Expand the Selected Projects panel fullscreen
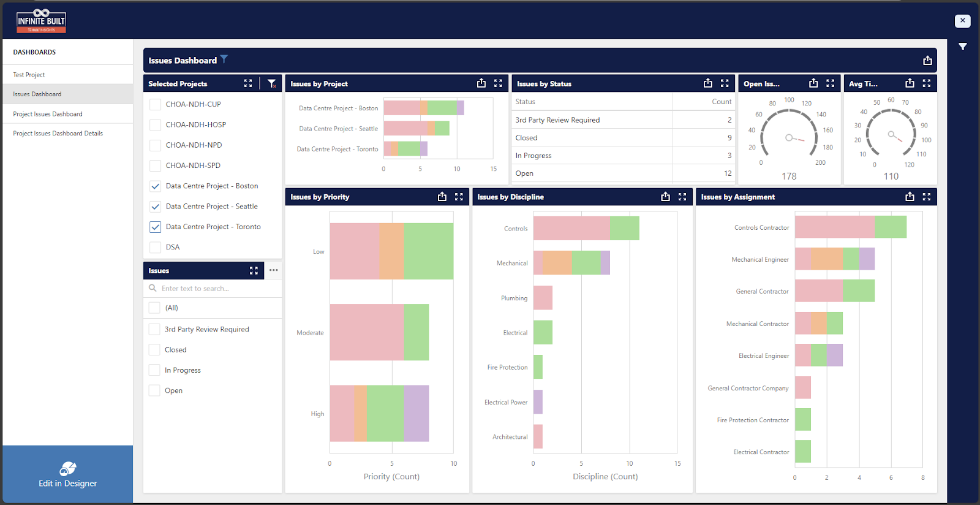This screenshot has height=505, width=980. 248,83
